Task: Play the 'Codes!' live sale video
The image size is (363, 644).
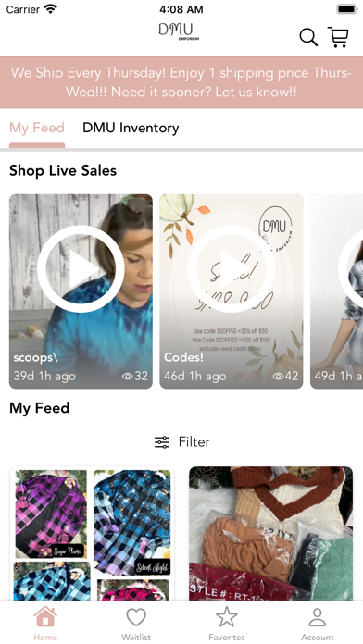Action: click(231, 268)
